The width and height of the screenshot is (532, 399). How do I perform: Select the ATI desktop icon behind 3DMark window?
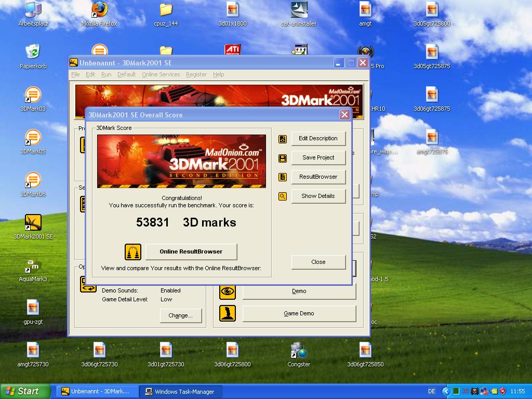(x=233, y=49)
